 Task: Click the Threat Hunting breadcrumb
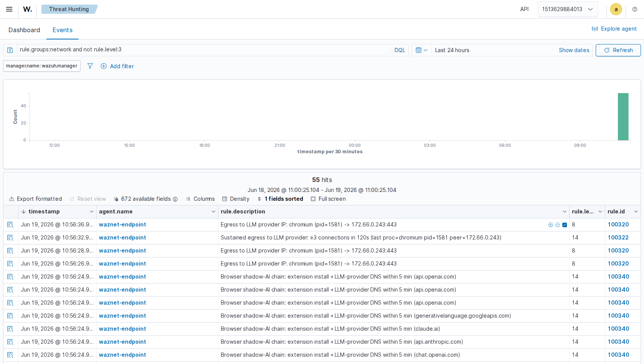[x=69, y=9]
